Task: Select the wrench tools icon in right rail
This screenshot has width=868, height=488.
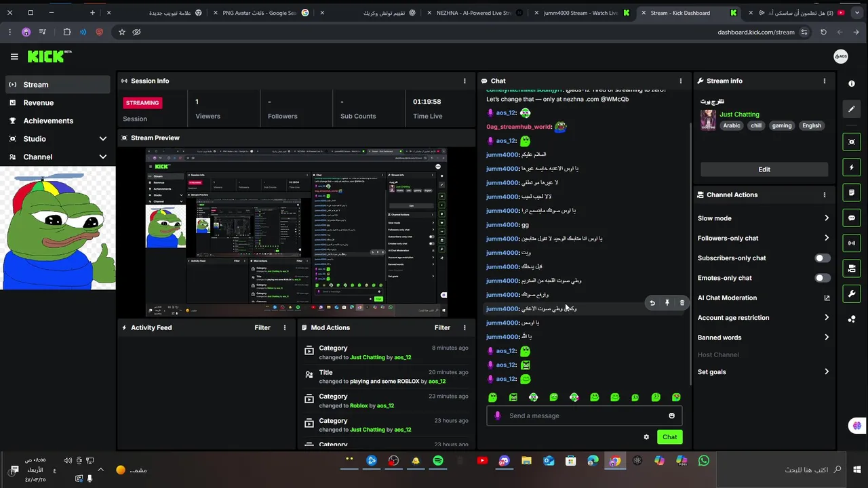Action: 852,293
